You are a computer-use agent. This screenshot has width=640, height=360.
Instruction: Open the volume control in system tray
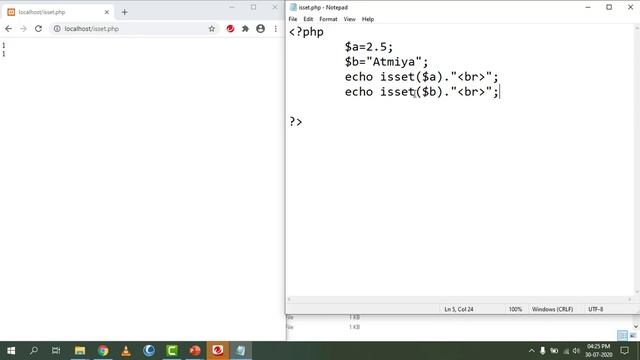point(576,351)
